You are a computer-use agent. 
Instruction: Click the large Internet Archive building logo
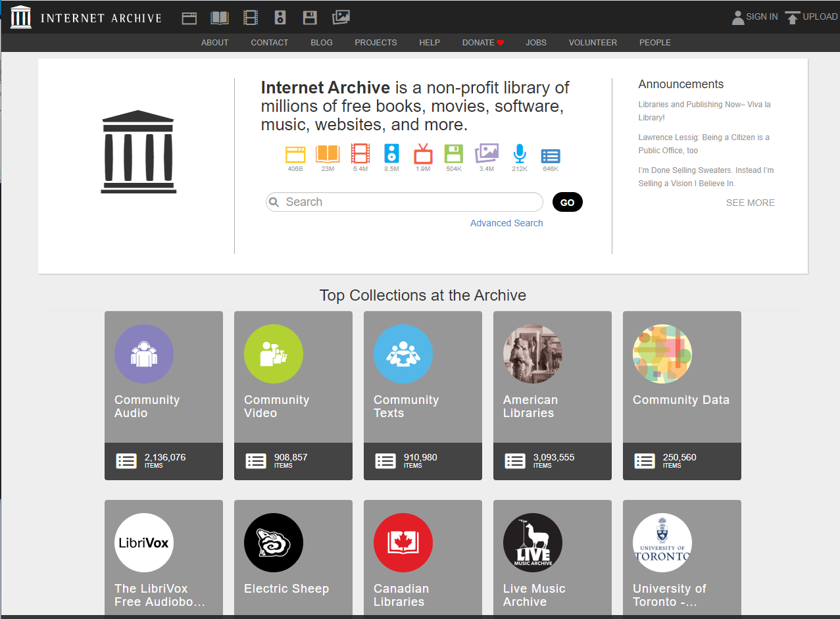coord(139,152)
